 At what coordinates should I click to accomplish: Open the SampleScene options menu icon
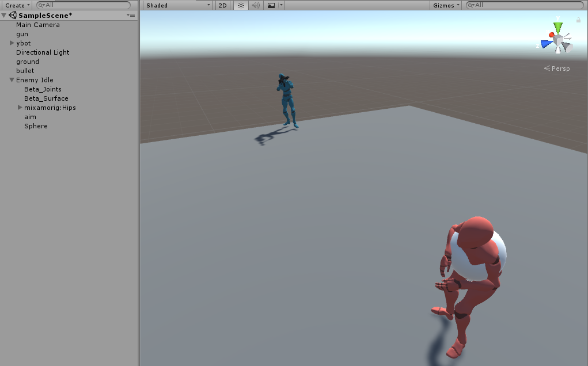pos(131,16)
